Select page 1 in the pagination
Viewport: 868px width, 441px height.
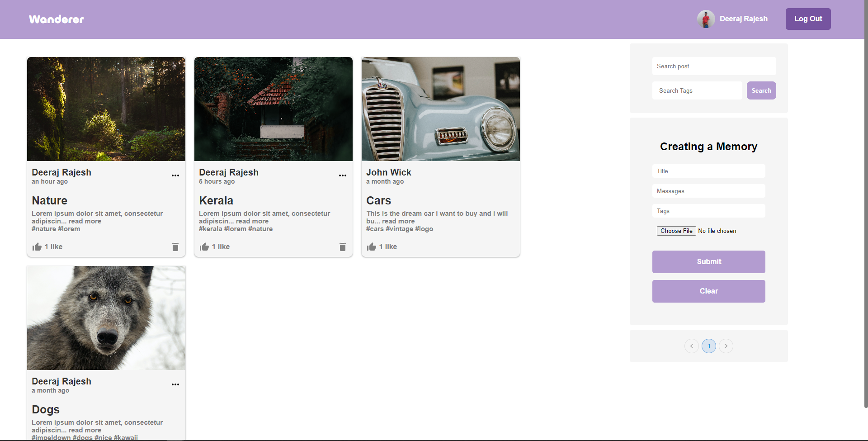pyautogui.click(x=708, y=346)
